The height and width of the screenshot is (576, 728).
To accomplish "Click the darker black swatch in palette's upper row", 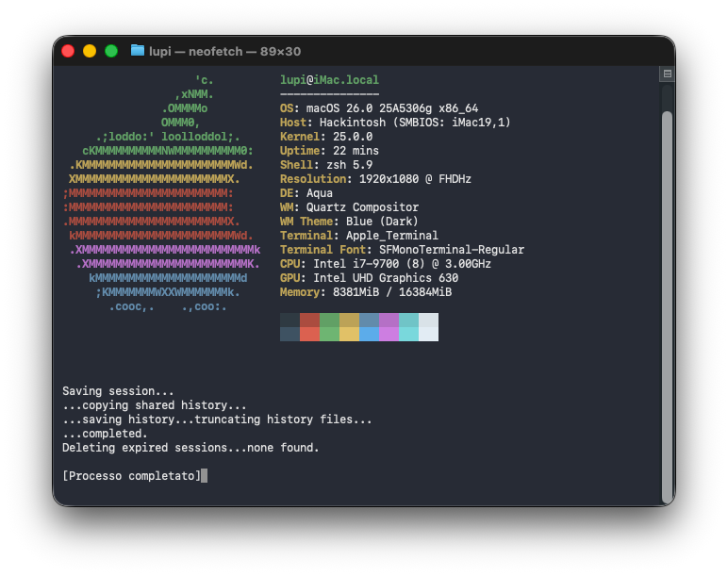I will [x=290, y=320].
